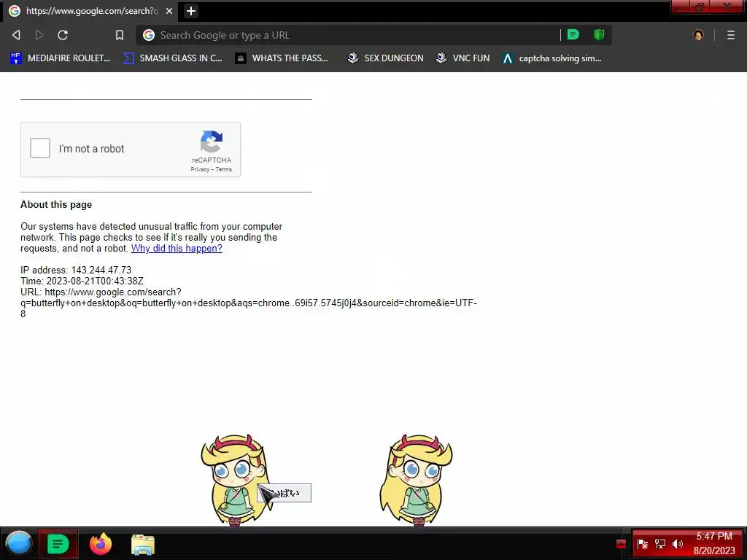Click the Time: 2023-08-21T00:43:38Z line
The height and width of the screenshot is (560, 747).
82,281
